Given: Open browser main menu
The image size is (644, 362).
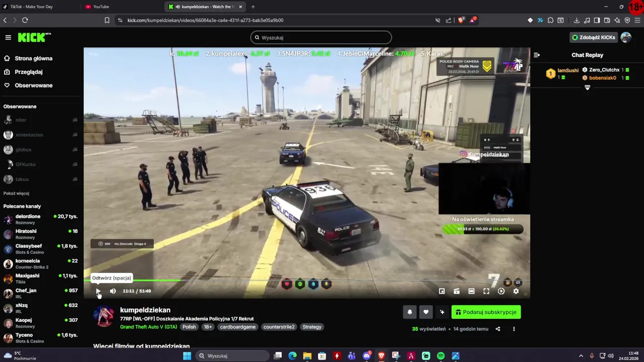Looking at the screenshot, I should [x=637, y=20].
